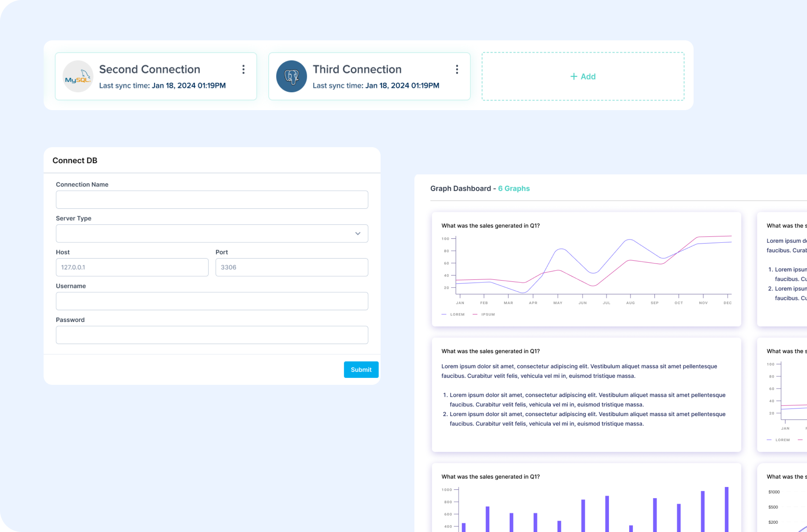This screenshot has height=532, width=807.
Task: Click the Server Type label
Action: pos(73,218)
